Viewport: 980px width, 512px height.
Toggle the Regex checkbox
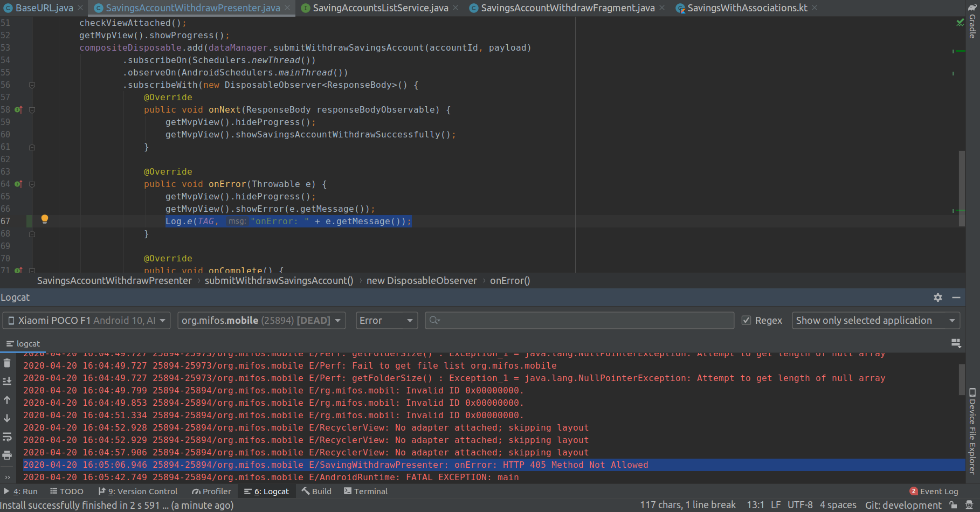tap(747, 321)
